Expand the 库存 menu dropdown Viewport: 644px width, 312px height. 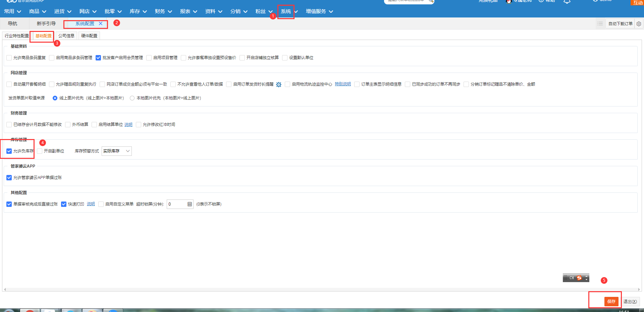tap(138, 11)
